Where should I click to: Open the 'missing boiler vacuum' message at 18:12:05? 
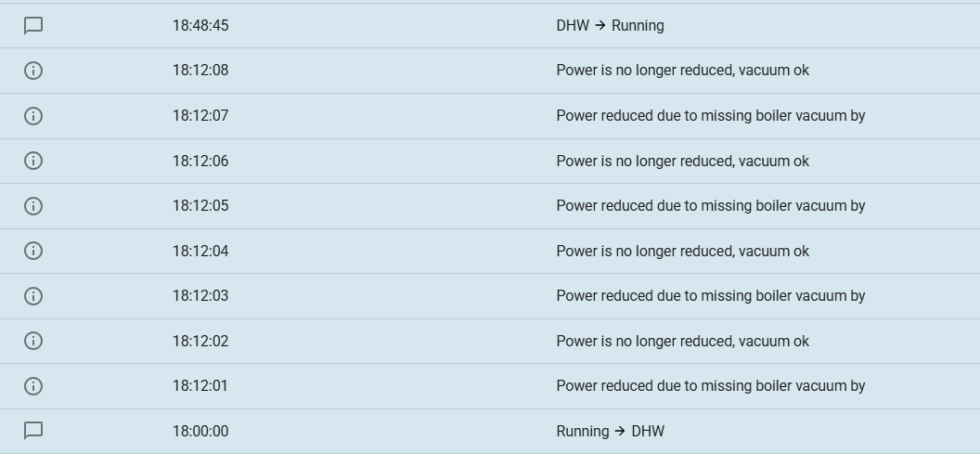(710, 206)
